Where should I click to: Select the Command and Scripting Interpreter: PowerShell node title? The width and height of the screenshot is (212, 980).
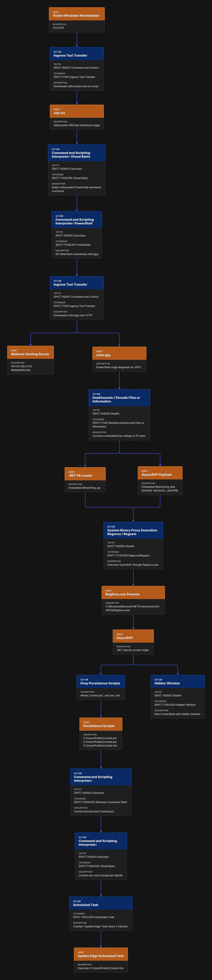pyautogui.click(x=74, y=221)
